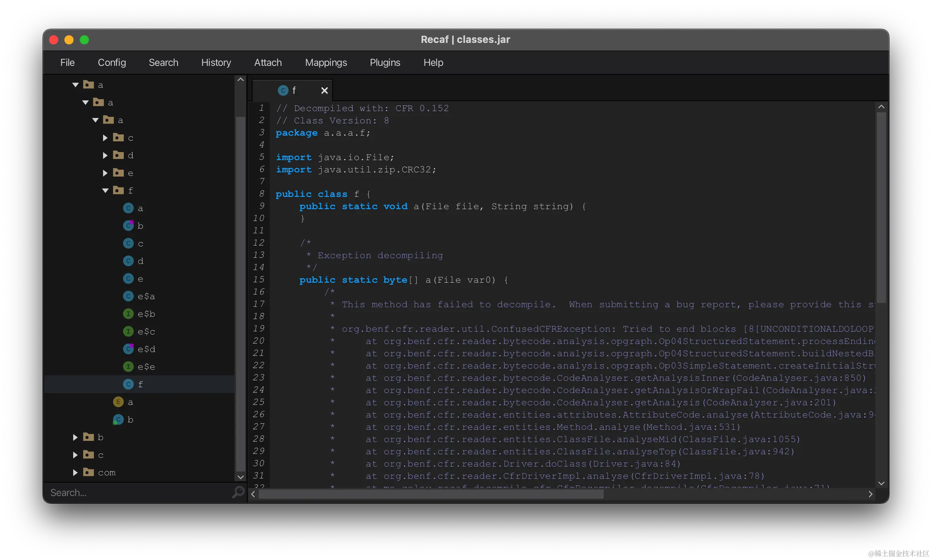Open the Attach menu

(268, 62)
